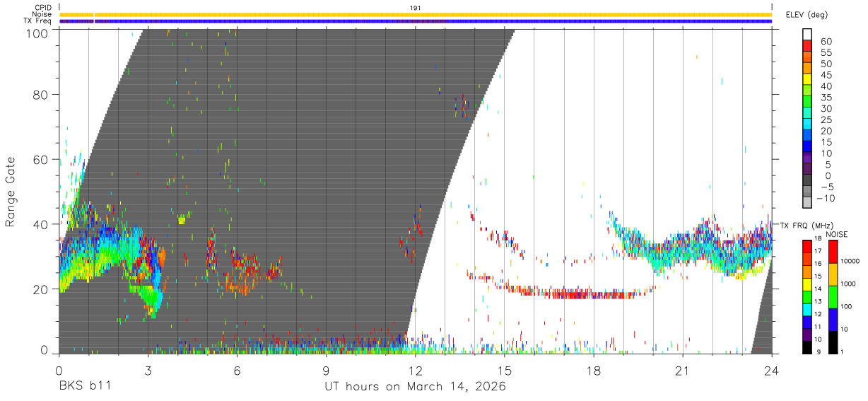The width and height of the screenshot is (868, 401).
Task: Click the Noise row label
Action: (42, 14)
